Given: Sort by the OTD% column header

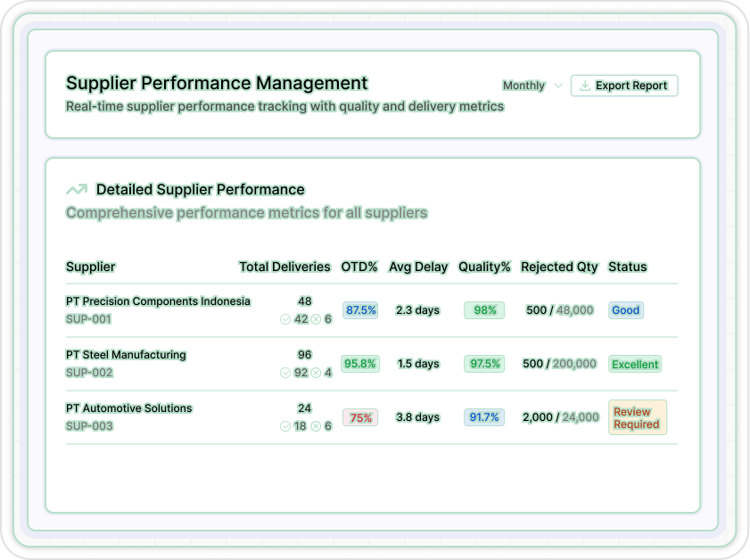Looking at the screenshot, I should coord(360,267).
